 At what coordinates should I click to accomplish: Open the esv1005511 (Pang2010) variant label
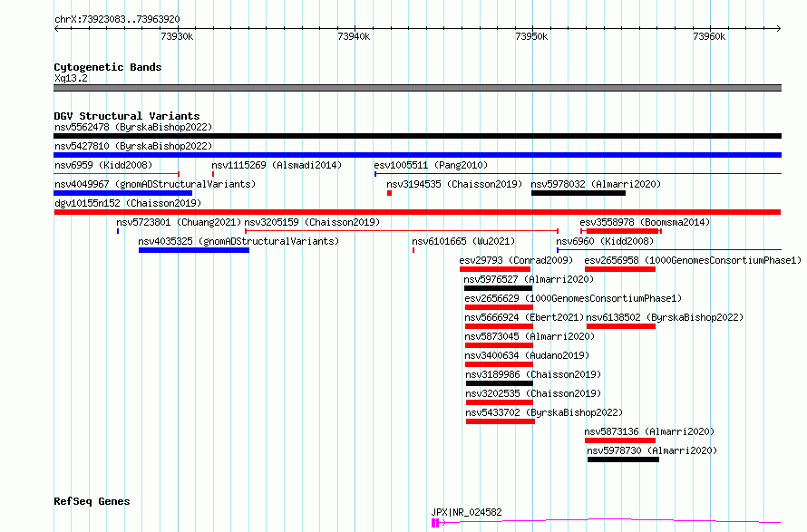[431, 165]
